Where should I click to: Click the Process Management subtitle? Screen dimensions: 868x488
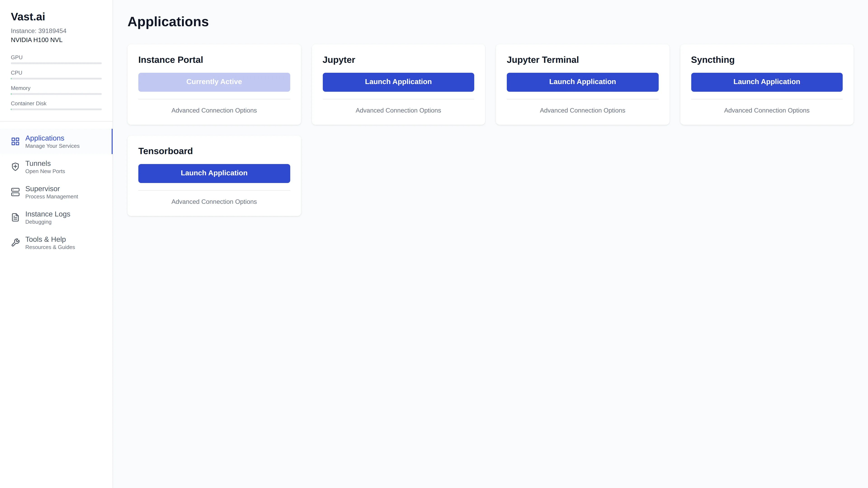pyautogui.click(x=52, y=196)
